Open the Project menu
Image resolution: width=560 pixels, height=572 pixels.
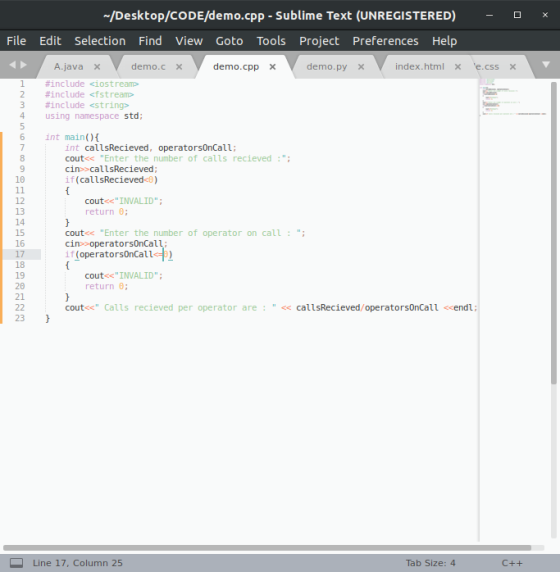pyautogui.click(x=319, y=41)
